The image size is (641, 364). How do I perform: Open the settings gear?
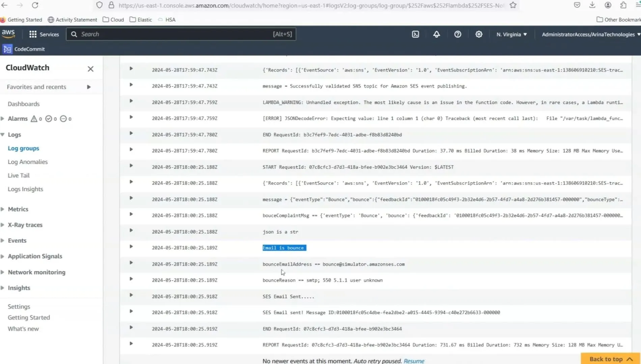pyautogui.click(x=479, y=34)
